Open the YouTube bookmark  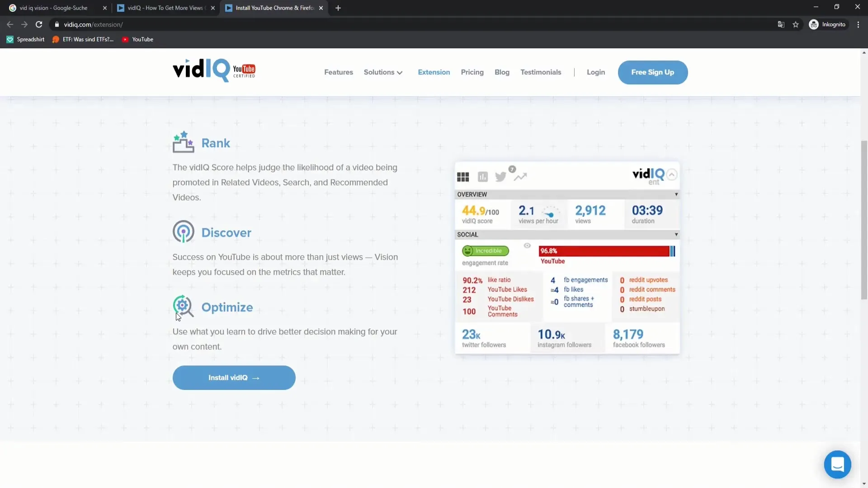click(x=137, y=39)
